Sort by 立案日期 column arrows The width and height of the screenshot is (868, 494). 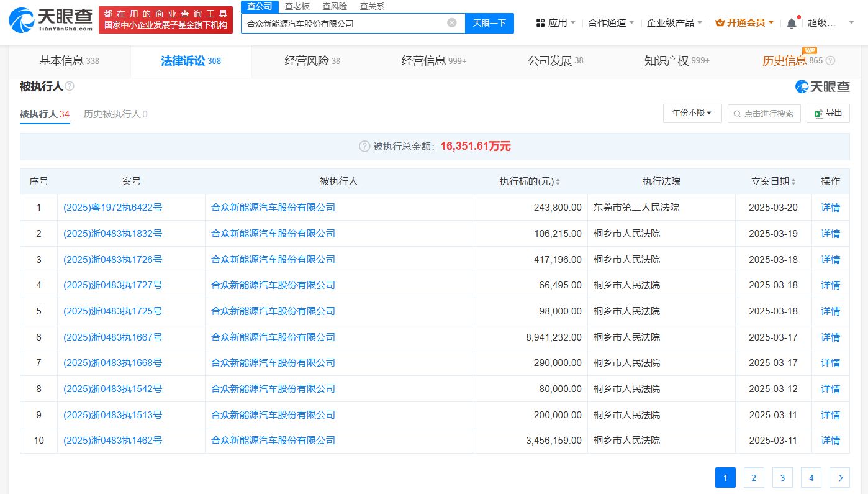(x=793, y=182)
